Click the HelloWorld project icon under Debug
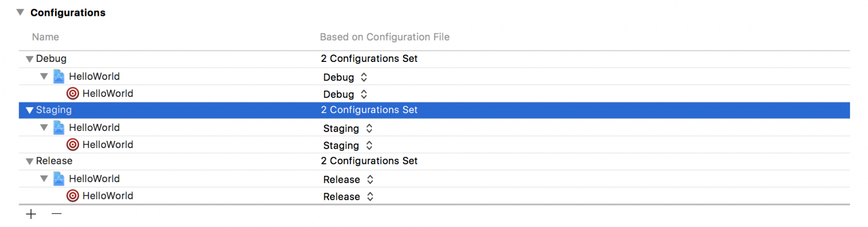Image resolution: width=868 pixels, height=227 pixels. 59,77
